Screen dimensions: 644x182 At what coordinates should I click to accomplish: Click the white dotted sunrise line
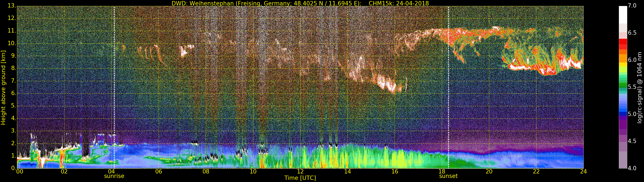point(114,87)
